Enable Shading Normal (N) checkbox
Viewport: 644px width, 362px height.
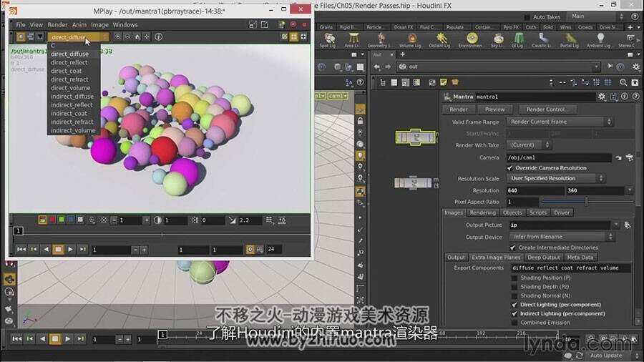point(514,296)
